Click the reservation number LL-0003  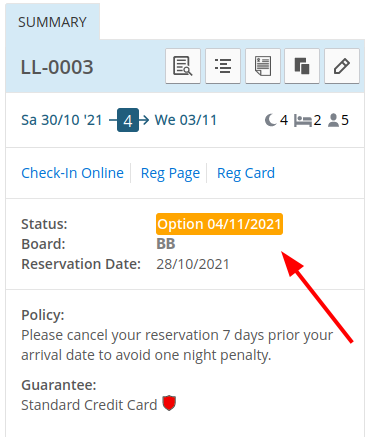[57, 67]
